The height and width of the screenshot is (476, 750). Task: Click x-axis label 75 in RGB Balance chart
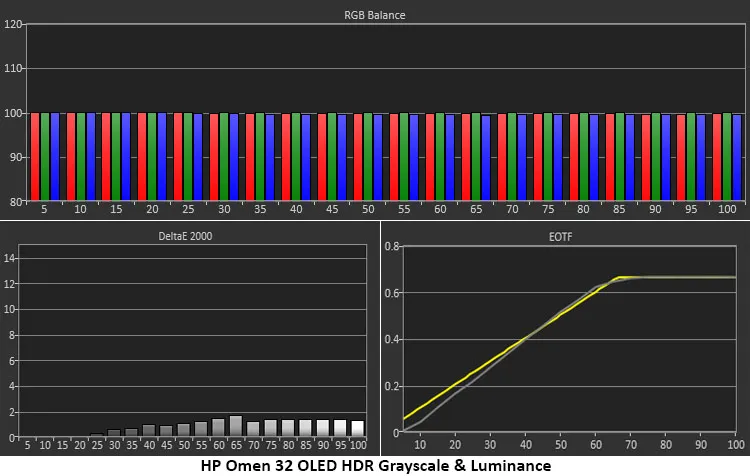(547, 211)
